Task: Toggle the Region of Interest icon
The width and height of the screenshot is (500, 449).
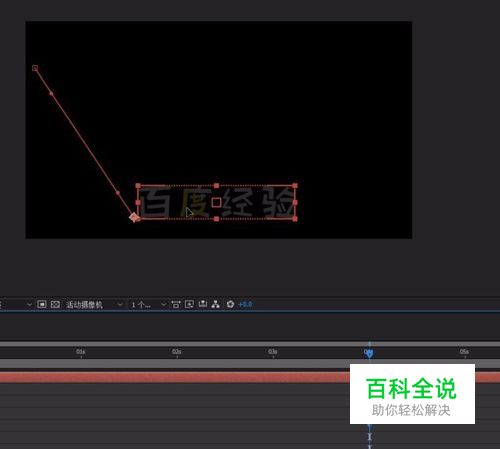Action: click(x=42, y=304)
